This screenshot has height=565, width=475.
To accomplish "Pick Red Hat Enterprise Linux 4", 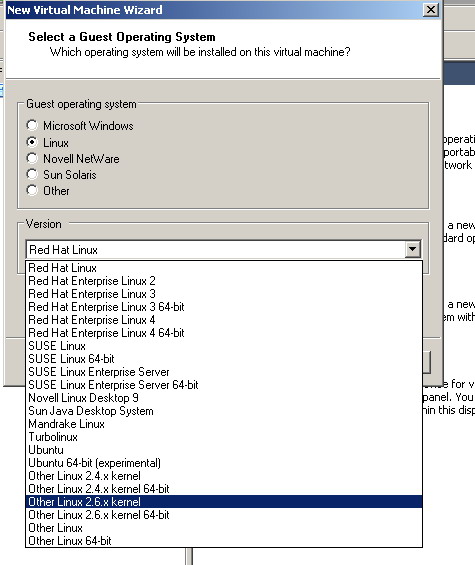I will (224, 320).
